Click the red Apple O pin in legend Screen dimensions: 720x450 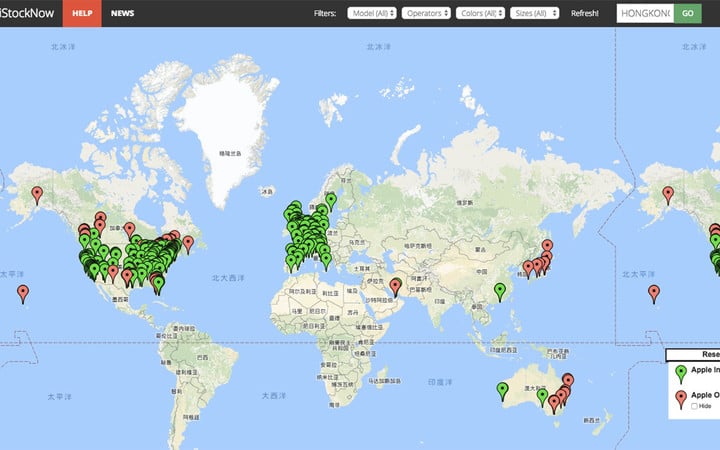[x=681, y=399]
